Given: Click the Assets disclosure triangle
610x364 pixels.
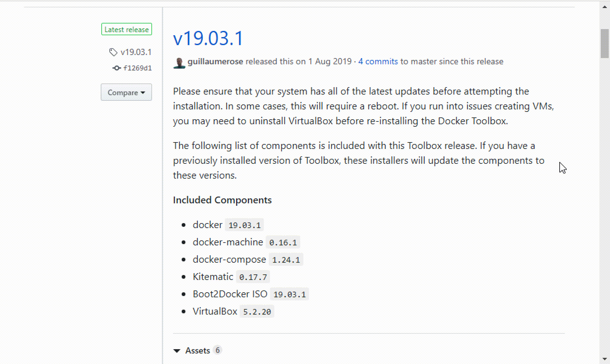Looking at the screenshot, I should pos(176,350).
